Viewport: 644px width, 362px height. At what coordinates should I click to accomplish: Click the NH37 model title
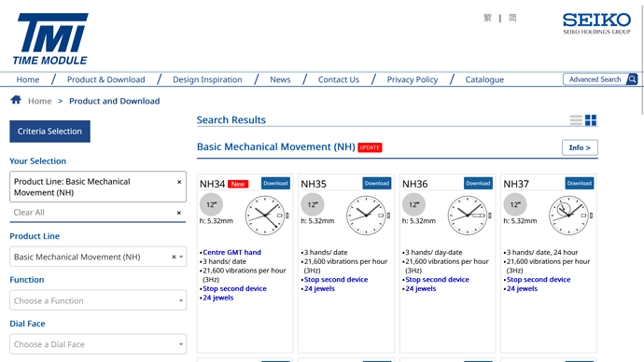point(516,184)
